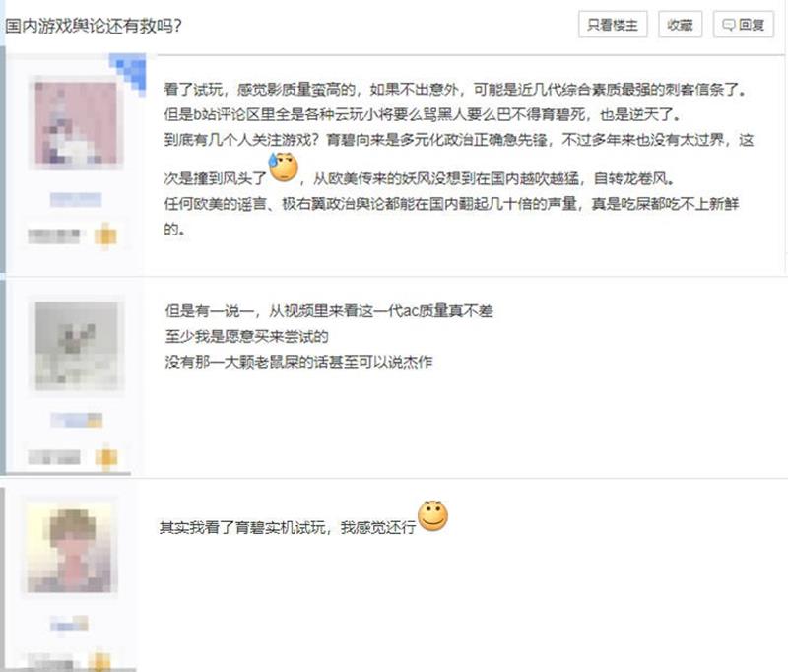788x672 pixels.
Task: Click the sweating face emoji in first post
Action: [x=284, y=167]
